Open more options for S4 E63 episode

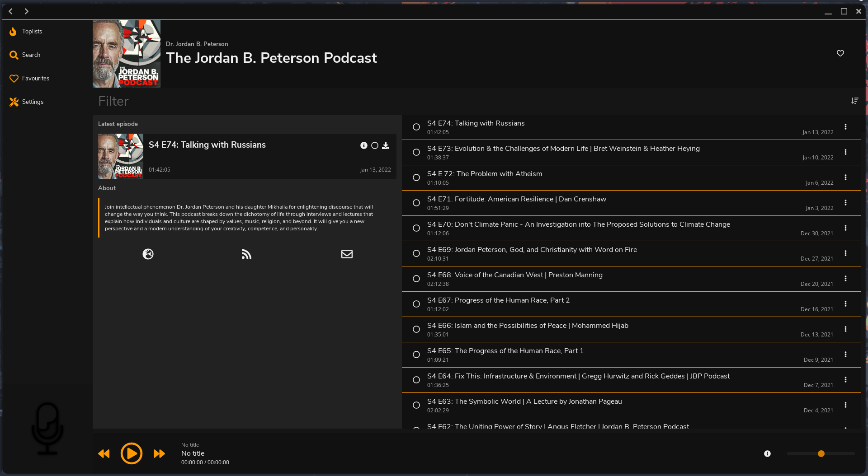click(845, 405)
